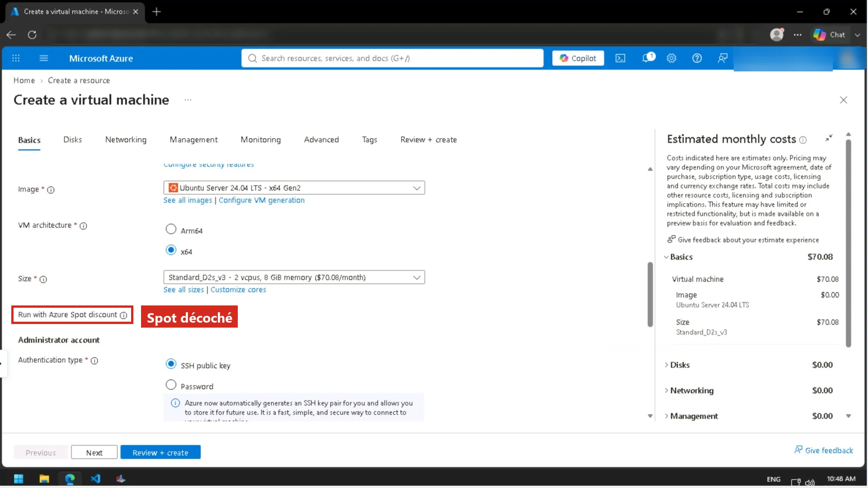
Task: Click the Customize cores link
Action: click(238, 290)
